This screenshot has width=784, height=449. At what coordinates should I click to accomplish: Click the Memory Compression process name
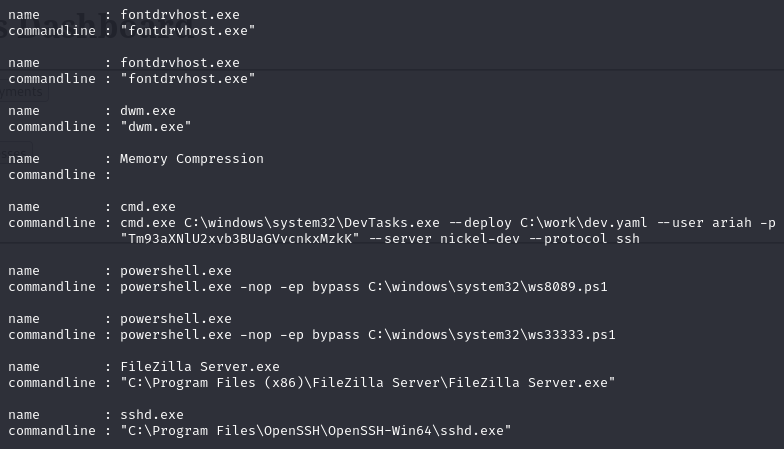(191, 159)
